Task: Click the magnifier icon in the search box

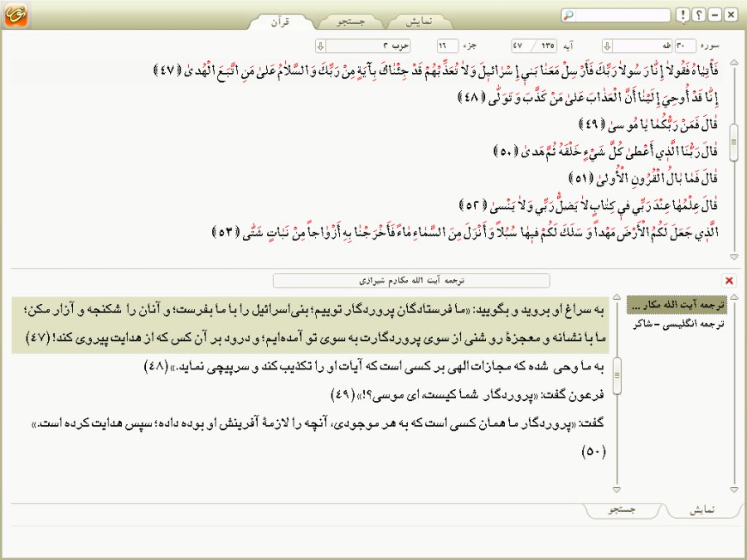Action: 569,15
